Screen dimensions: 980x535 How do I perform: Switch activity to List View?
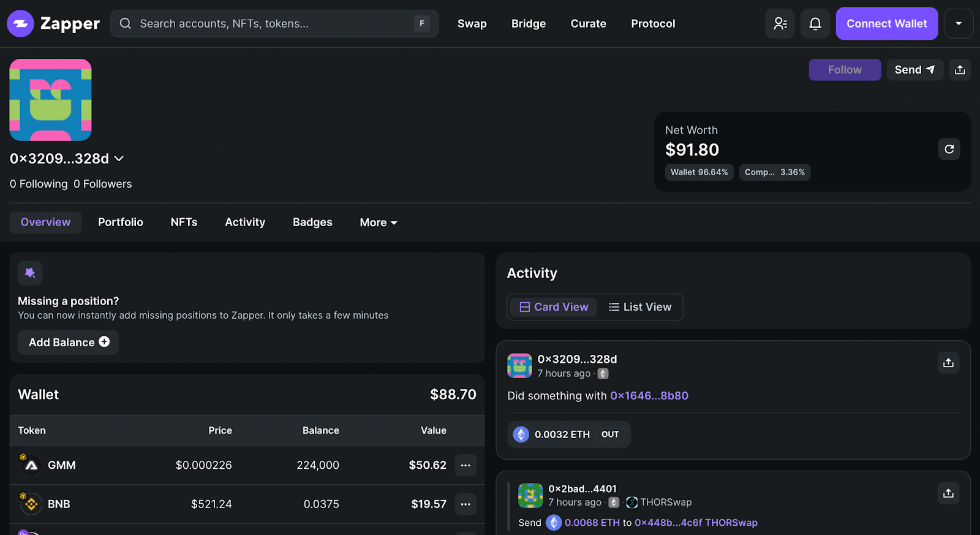tap(640, 307)
